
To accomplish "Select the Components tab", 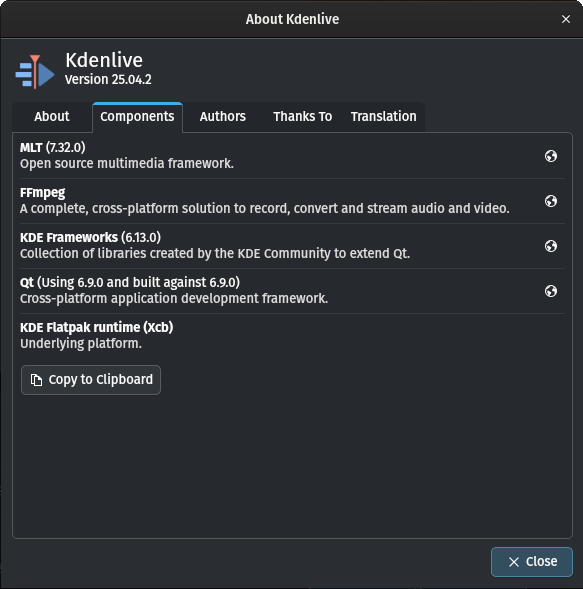I will point(137,116).
